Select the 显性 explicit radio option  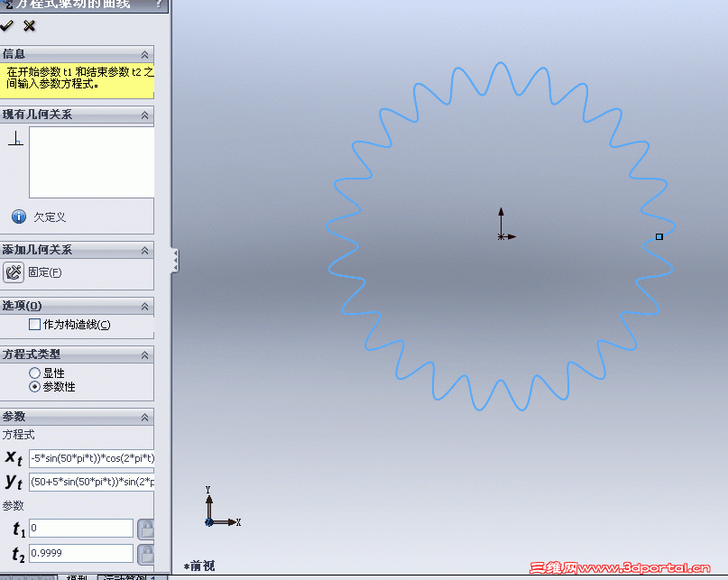34,373
